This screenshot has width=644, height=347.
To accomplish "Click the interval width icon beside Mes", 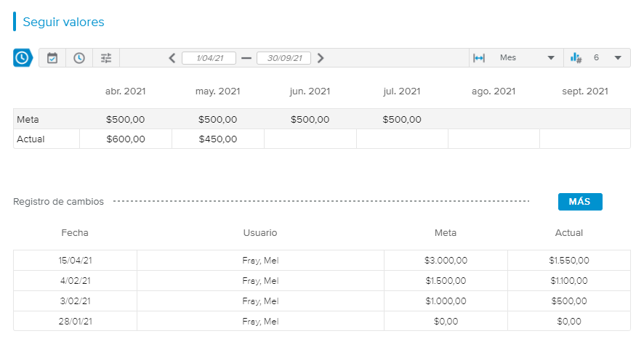I will click(x=479, y=58).
